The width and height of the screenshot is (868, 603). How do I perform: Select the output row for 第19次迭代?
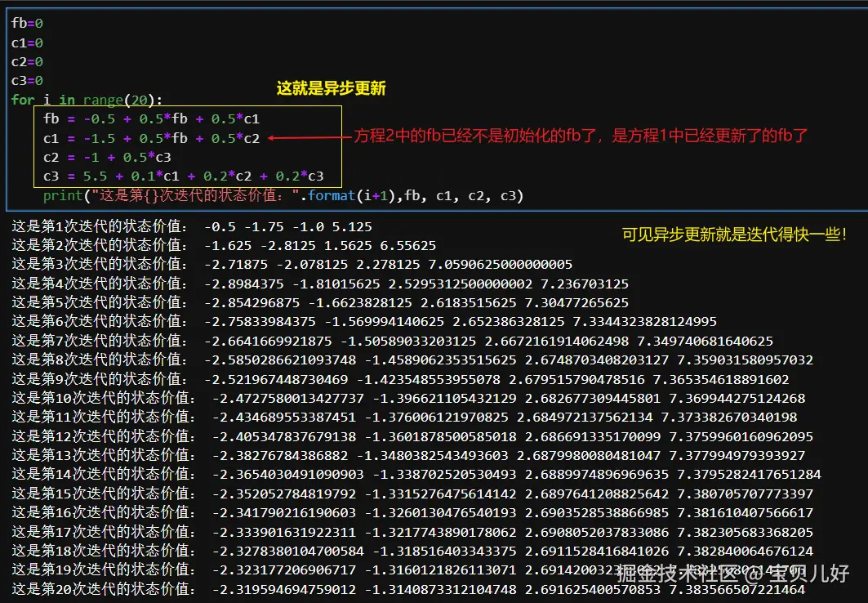pos(408,569)
